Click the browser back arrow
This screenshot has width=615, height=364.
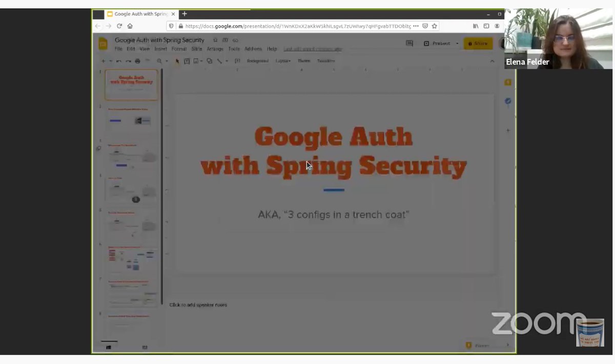[98, 26]
